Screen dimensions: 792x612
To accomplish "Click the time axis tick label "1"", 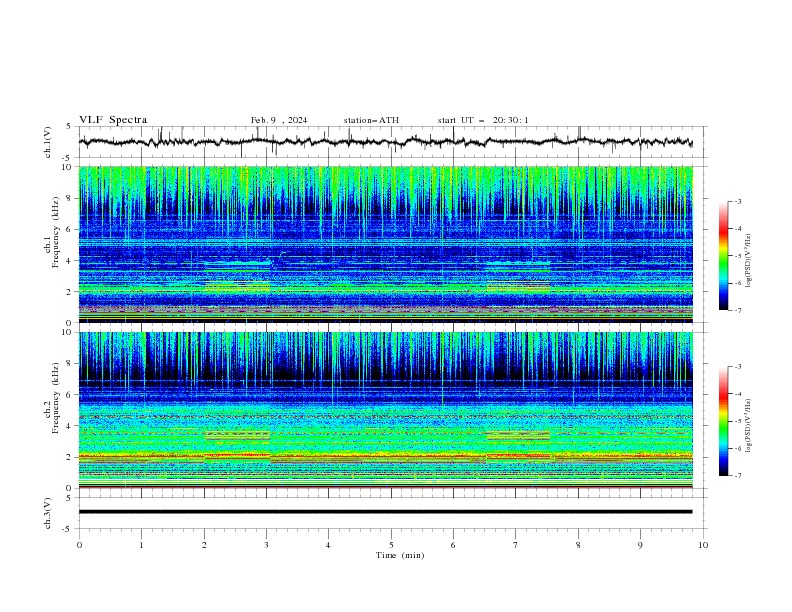I will 141,545.
